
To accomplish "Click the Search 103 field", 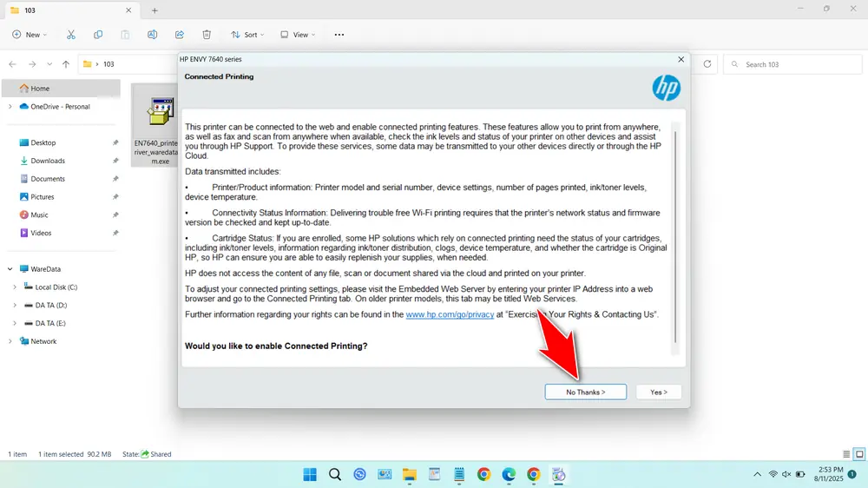I will coord(792,64).
